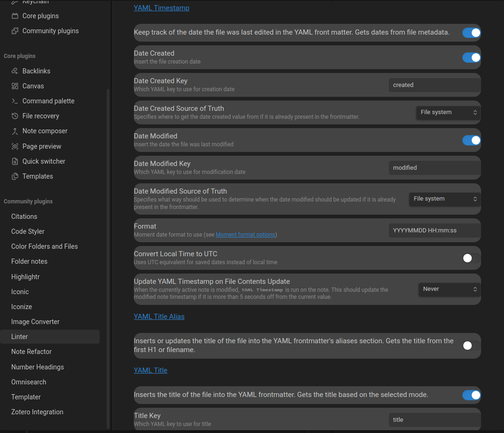Turn off the Date Modified toggle
The width and height of the screenshot is (504, 433).
(x=471, y=140)
